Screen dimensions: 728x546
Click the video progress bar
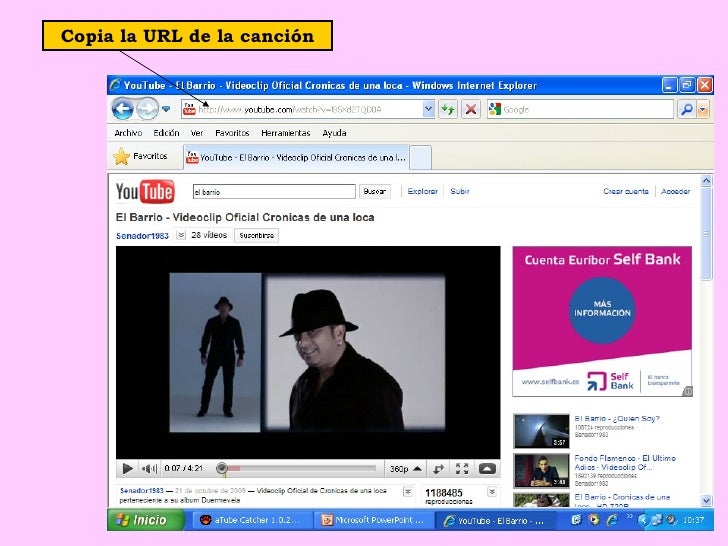coord(299,468)
